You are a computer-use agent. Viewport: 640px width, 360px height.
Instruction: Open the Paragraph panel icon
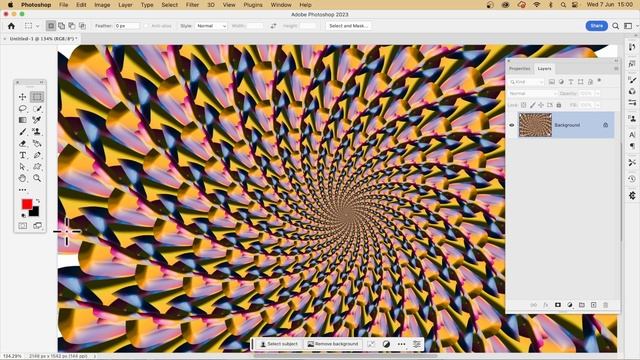coord(632,146)
